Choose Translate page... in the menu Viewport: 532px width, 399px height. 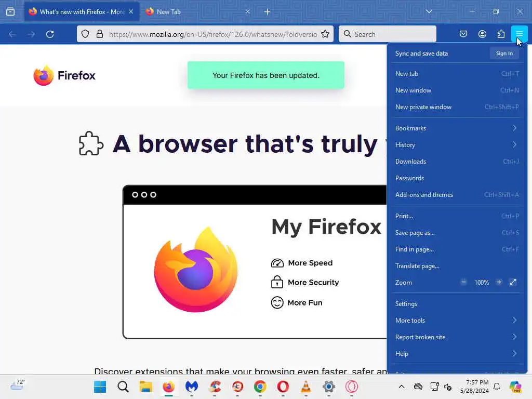click(457, 265)
